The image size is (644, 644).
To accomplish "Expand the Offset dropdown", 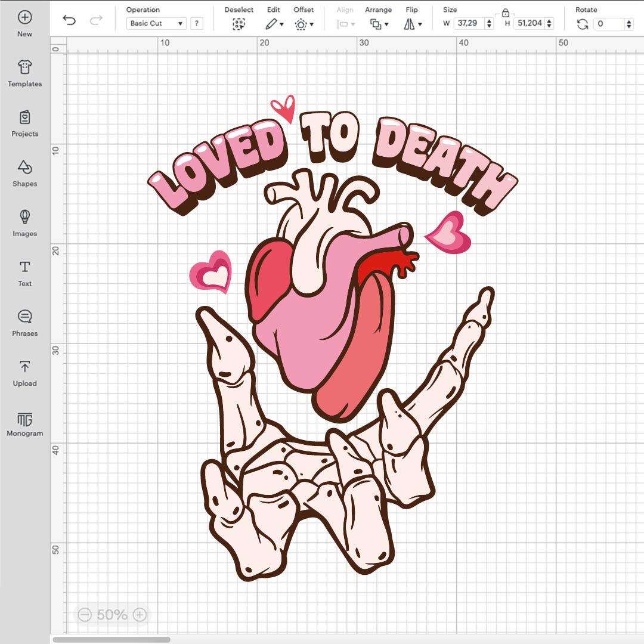I will click(x=304, y=24).
